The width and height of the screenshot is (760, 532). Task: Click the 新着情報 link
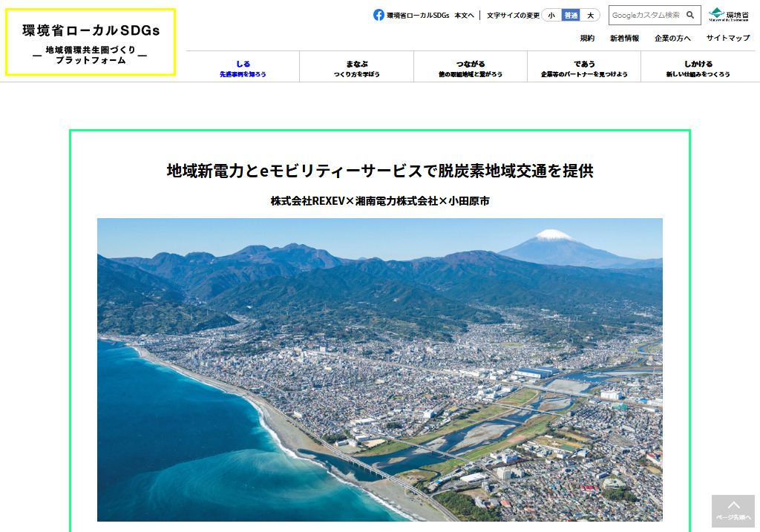625,37
